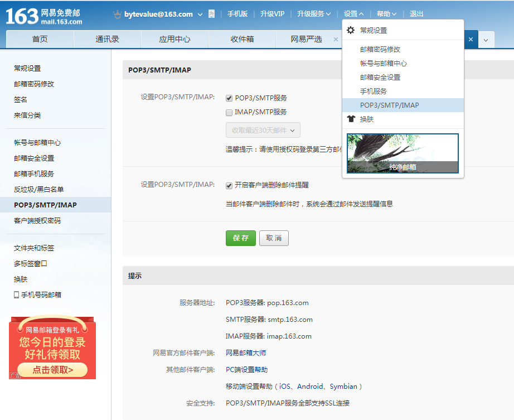Viewport: 514px width, 420px height.
Task: Open the 收取最近30天邮件 dropdown
Action: pos(263,131)
